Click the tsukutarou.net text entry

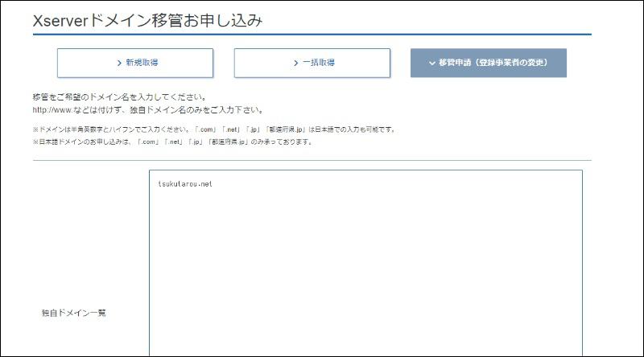click(x=185, y=184)
